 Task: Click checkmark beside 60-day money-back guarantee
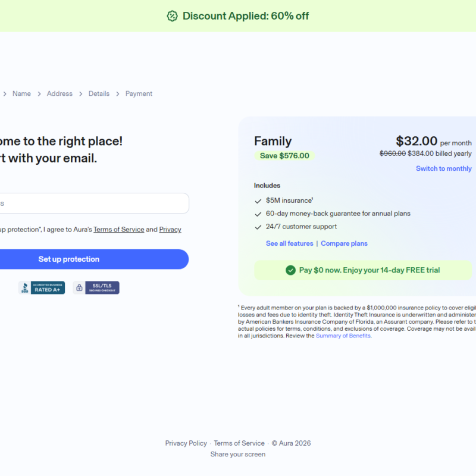pyautogui.click(x=258, y=214)
